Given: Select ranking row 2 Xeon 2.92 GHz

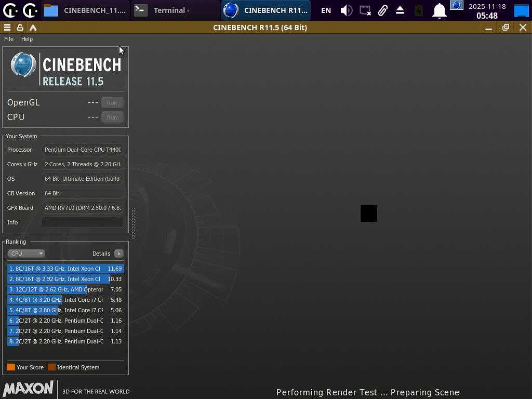Looking at the screenshot, I should (65, 279).
